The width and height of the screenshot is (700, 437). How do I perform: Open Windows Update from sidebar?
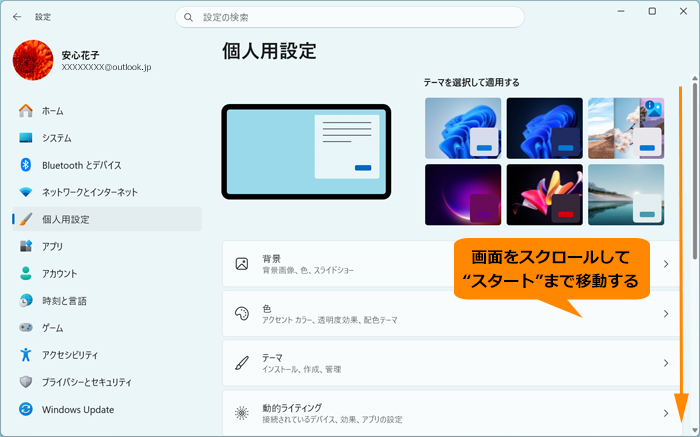[x=107, y=409]
